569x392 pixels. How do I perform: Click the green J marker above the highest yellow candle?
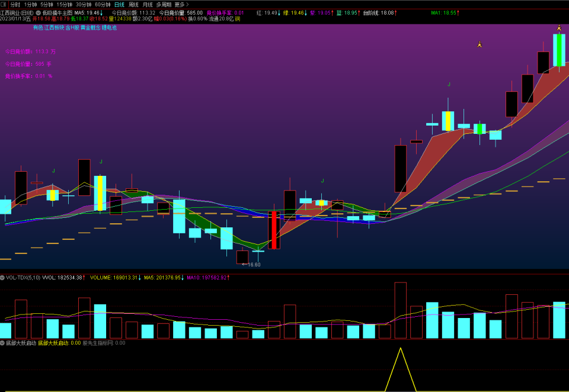click(x=449, y=85)
